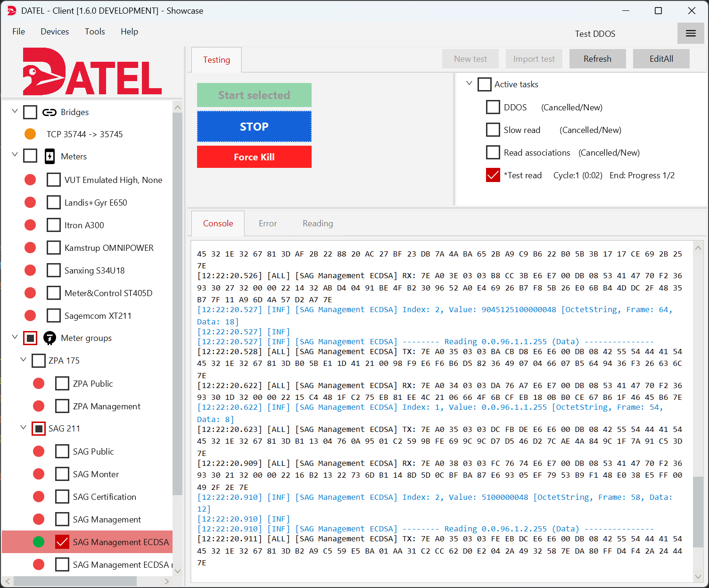Click red status dot beside Meter&Control ST405D
709x588 pixels.
click(x=30, y=293)
